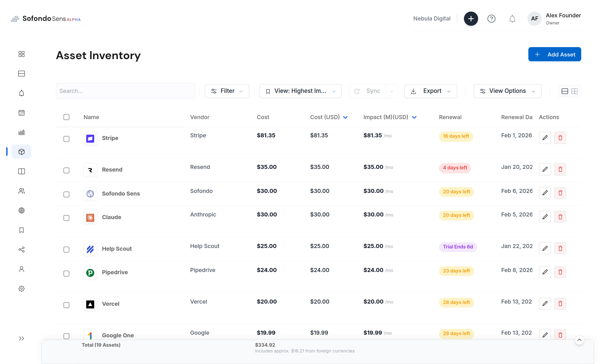Open the notifications bell in the top bar
Screen dimensions: 607x364
[512, 19]
